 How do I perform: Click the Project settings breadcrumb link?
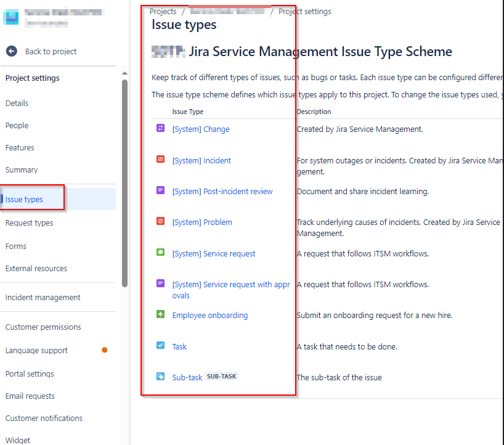coord(305,12)
